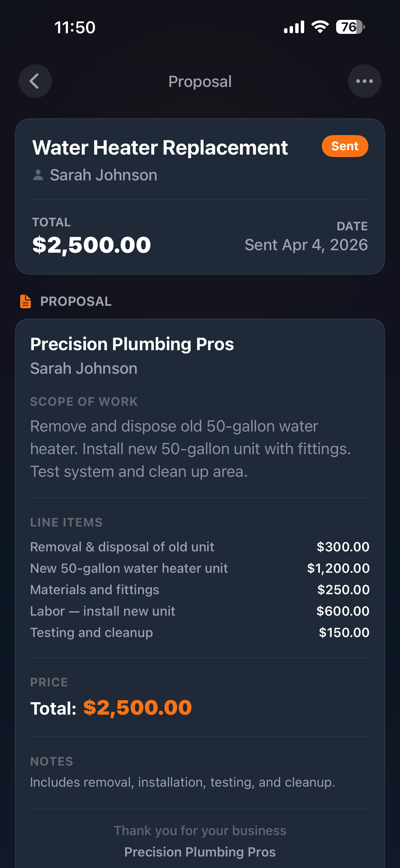The image size is (400, 868).
Task: Collapse the NOTES section
Action: 51,761
